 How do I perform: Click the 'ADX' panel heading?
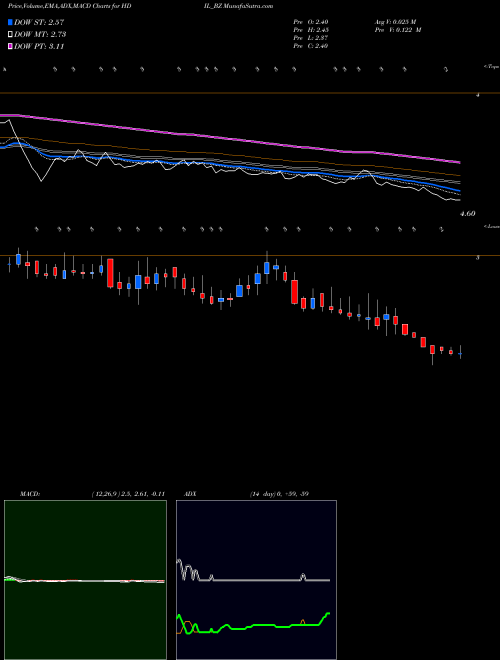pyautogui.click(x=190, y=494)
